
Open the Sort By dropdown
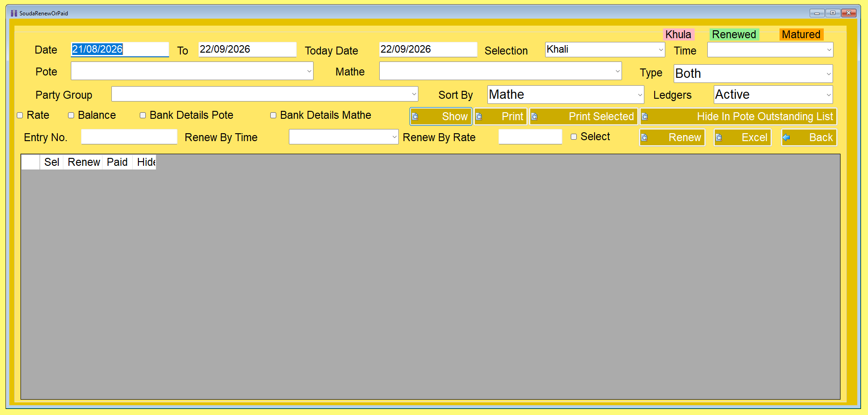coord(566,95)
